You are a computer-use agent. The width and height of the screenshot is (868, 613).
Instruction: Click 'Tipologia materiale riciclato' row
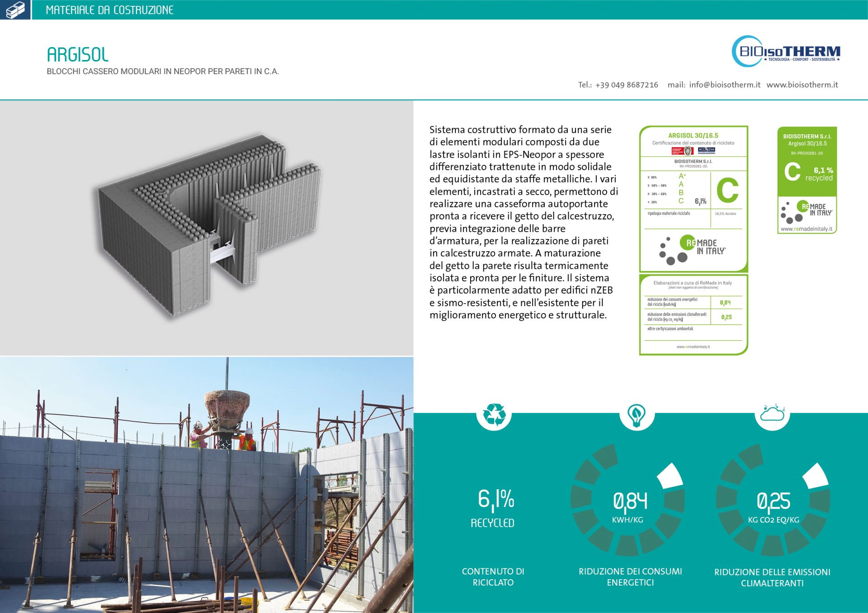pyautogui.click(x=669, y=214)
